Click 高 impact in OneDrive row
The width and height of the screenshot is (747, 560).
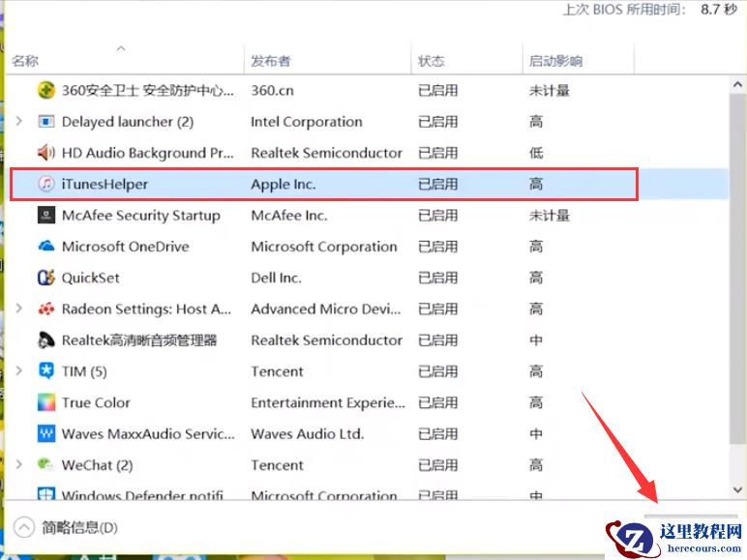click(536, 247)
